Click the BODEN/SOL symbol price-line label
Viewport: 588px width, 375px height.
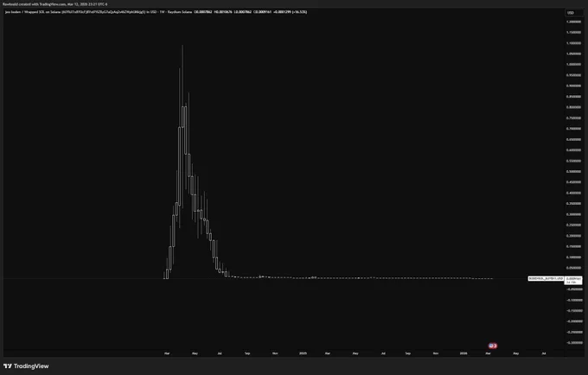point(546,279)
